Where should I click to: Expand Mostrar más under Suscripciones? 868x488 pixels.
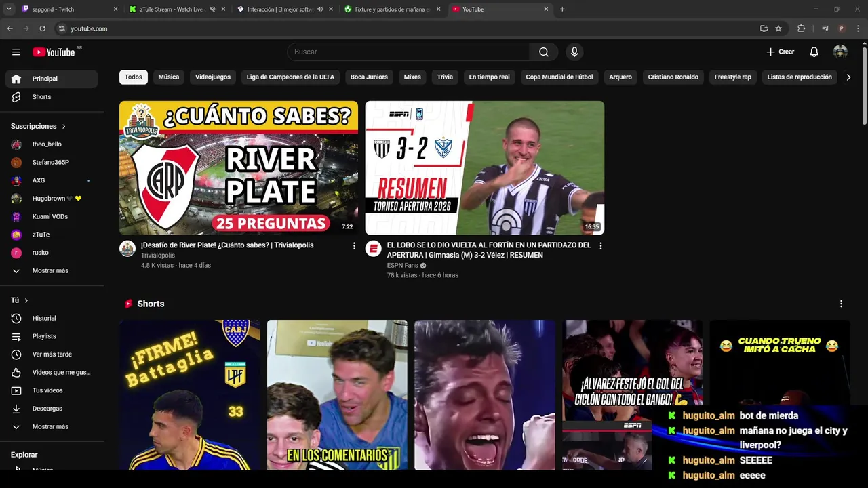[x=52, y=270]
